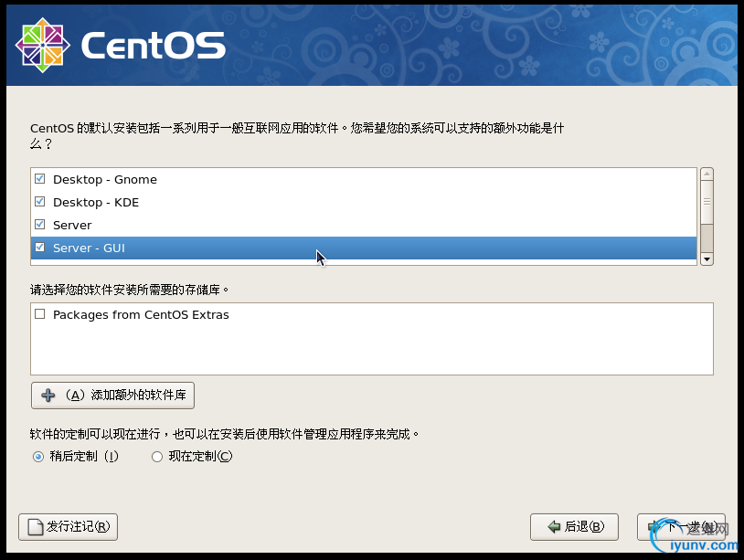This screenshot has width=744, height=560.
Task: Uncheck the Desktop - Gnome checkbox
Action: (39, 179)
